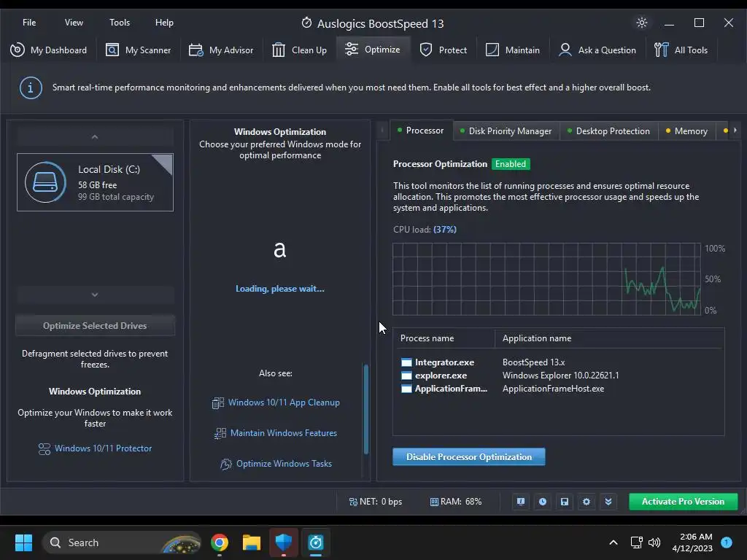747x560 pixels.
Task: Click the taskbar Search box
Action: tap(122, 542)
